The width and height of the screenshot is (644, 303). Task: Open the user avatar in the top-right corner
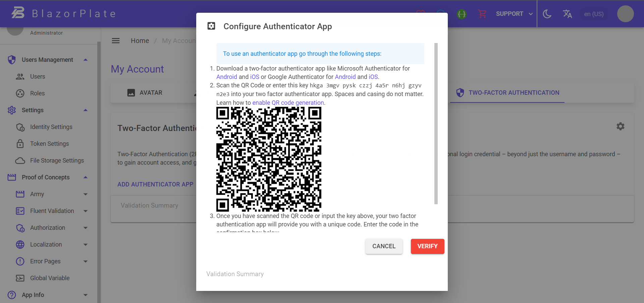click(625, 14)
